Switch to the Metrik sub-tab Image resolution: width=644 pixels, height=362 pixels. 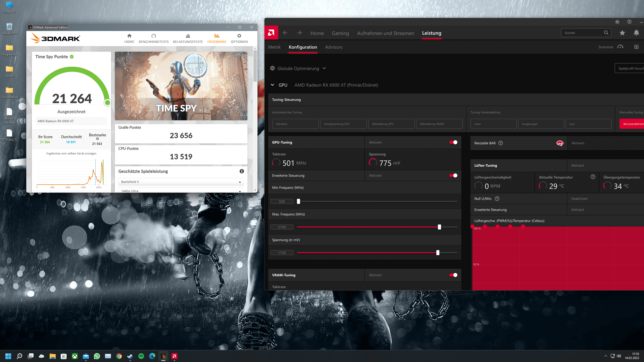click(274, 47)
